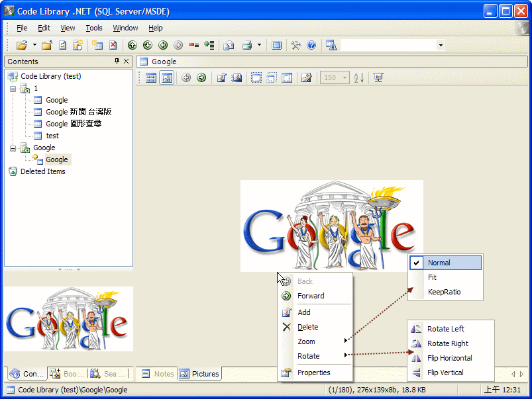Choose Flip Horizontal from the submenu
Viewport: 532px width, 399px height.
[451, 358]
